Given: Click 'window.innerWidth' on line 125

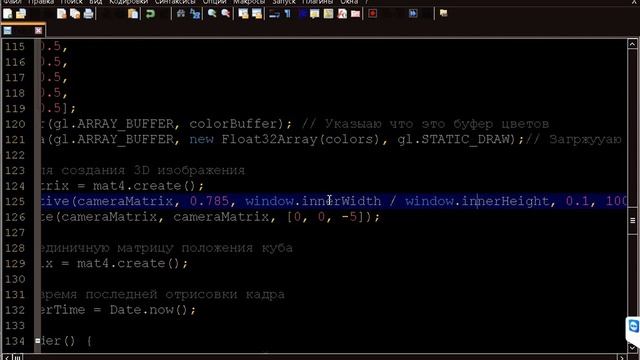Looking at the screenshot, I should (313, 201).
